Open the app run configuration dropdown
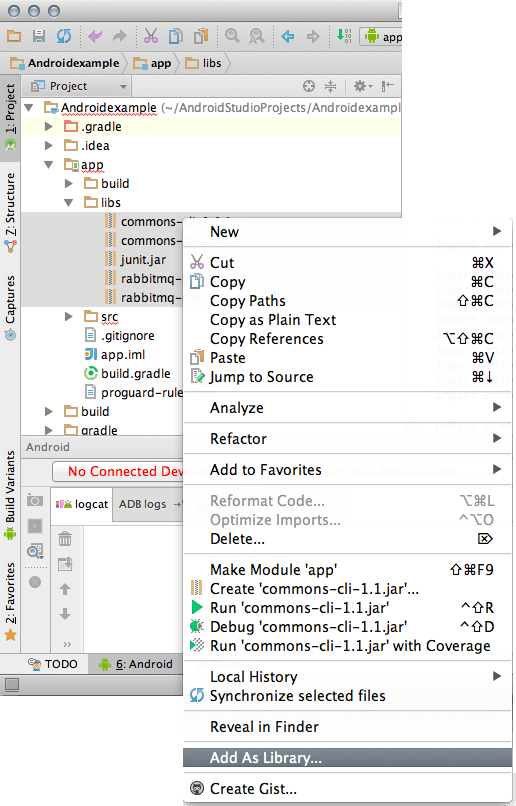Screen dimensions: 516x806 point(381,37)
